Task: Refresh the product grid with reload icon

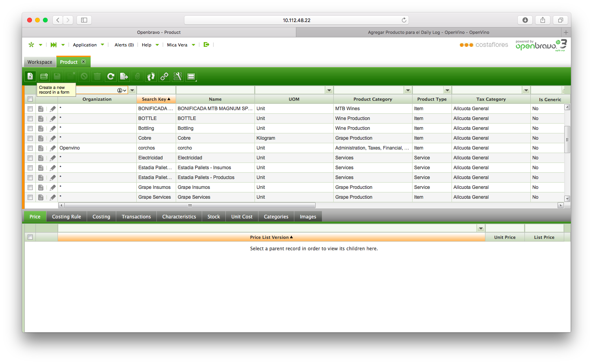Action: point(111,76)
